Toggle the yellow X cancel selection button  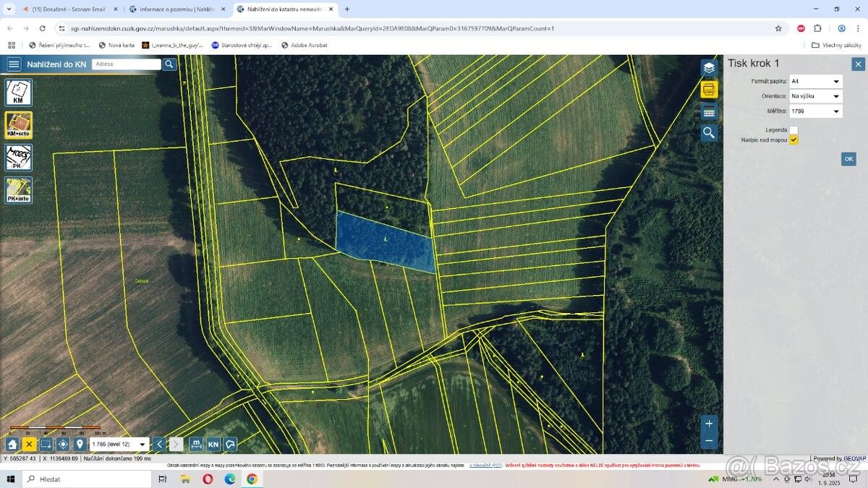coord(29,444)
